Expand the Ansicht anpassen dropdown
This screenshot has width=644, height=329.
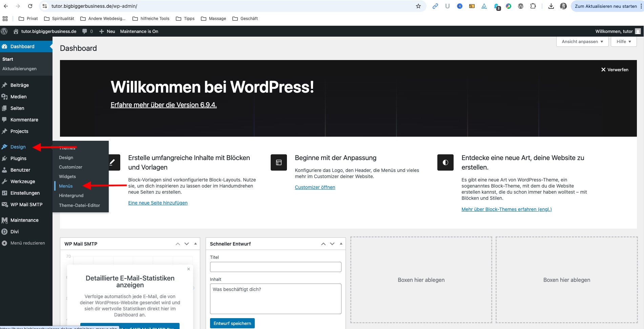(582, 41)
